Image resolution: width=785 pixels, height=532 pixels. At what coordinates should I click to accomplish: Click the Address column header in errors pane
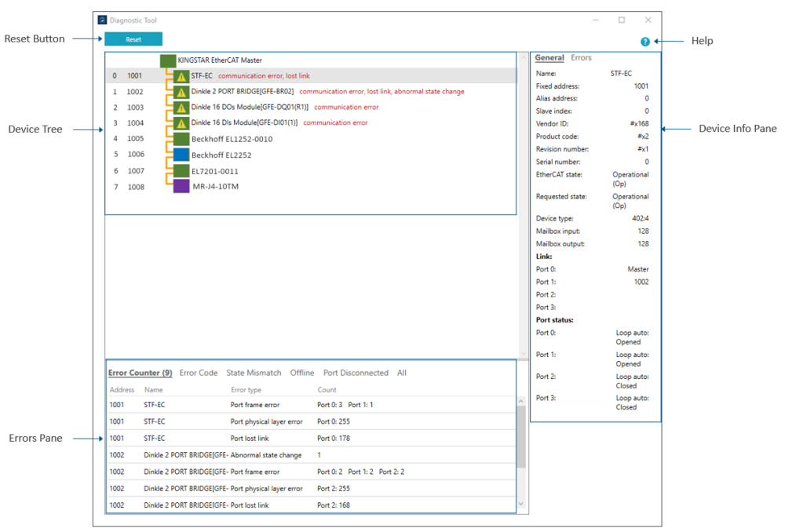tap(122, 390)
